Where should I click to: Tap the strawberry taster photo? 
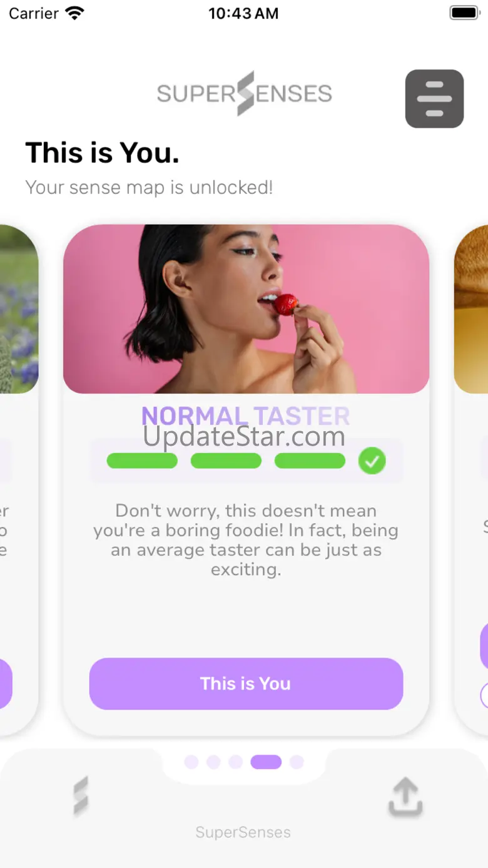coord(246,309)
